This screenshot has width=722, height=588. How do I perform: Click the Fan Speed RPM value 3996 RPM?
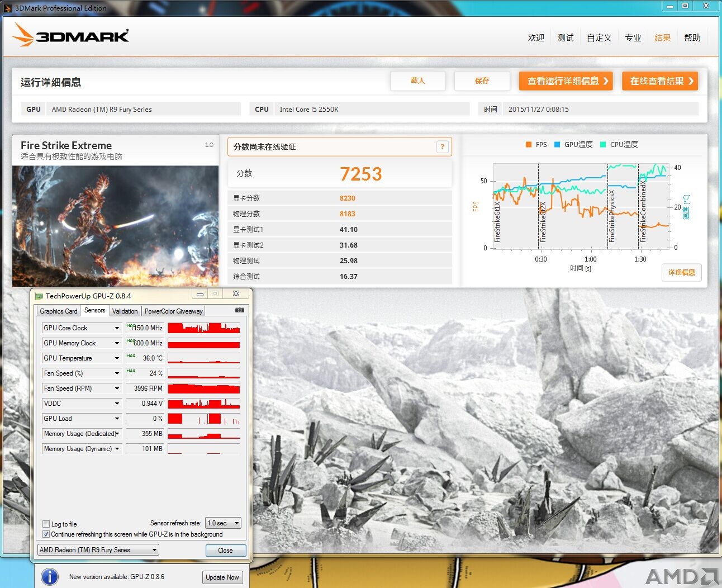click(145, 388)
